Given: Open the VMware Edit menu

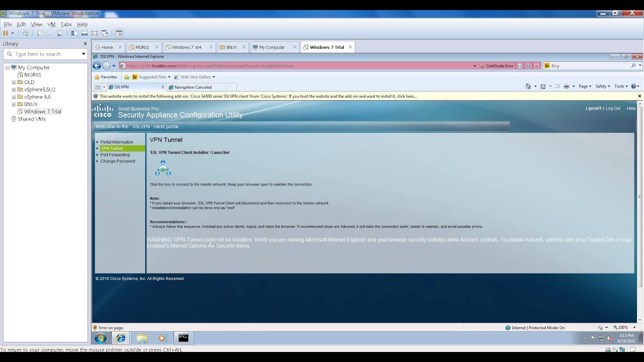Looking at the screenshot, I should pyautogui.click(x=21, y=24).
